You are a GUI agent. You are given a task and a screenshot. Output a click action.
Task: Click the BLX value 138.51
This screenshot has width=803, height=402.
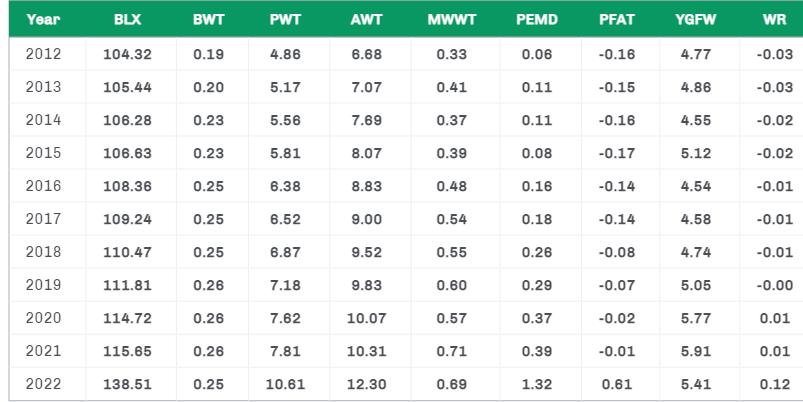[x=126, y=384]
